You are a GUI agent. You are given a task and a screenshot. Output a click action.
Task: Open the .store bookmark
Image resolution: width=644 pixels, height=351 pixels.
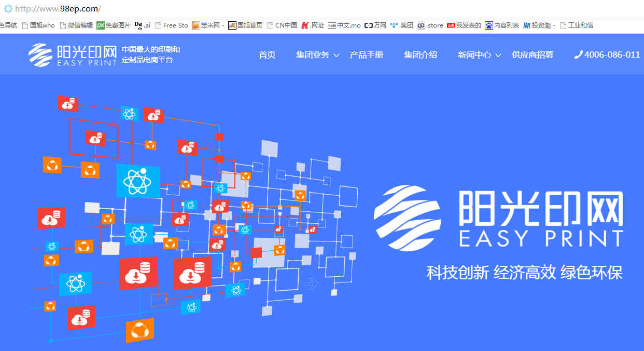[x=430, y=25]
